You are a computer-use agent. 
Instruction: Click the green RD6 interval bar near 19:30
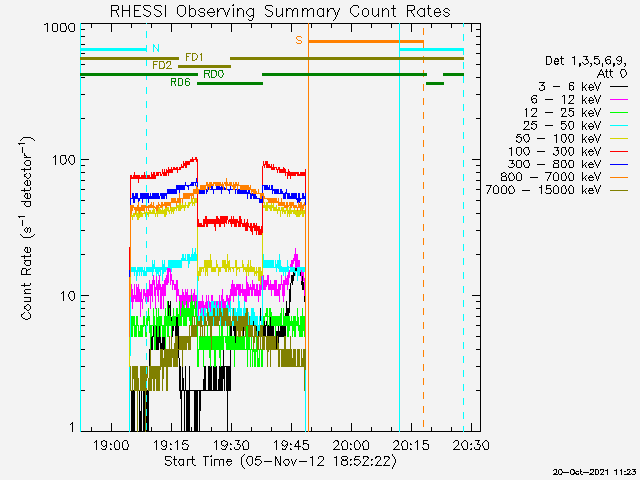[x=230, y=83]
